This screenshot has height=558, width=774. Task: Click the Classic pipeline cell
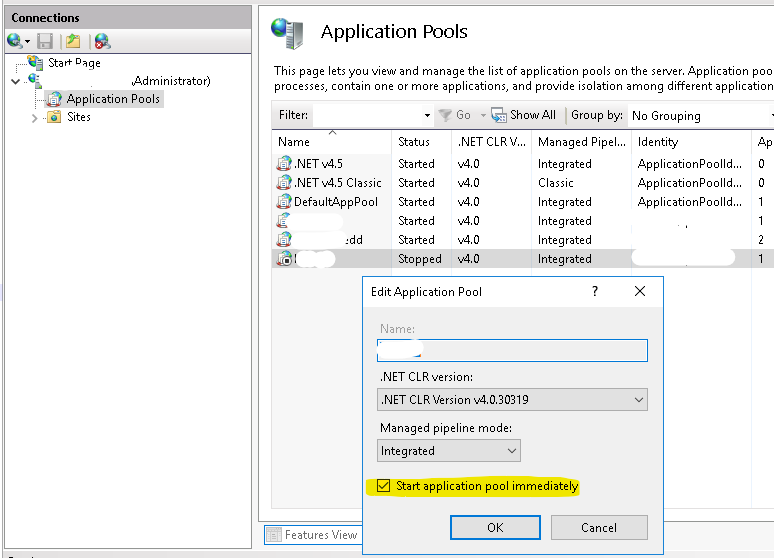(555, 183)
